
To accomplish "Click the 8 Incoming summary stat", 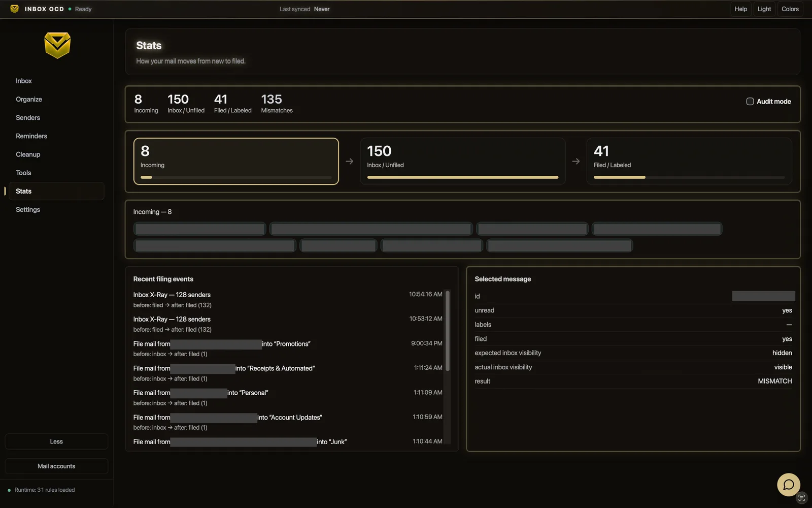I will [x=146, y=103].
